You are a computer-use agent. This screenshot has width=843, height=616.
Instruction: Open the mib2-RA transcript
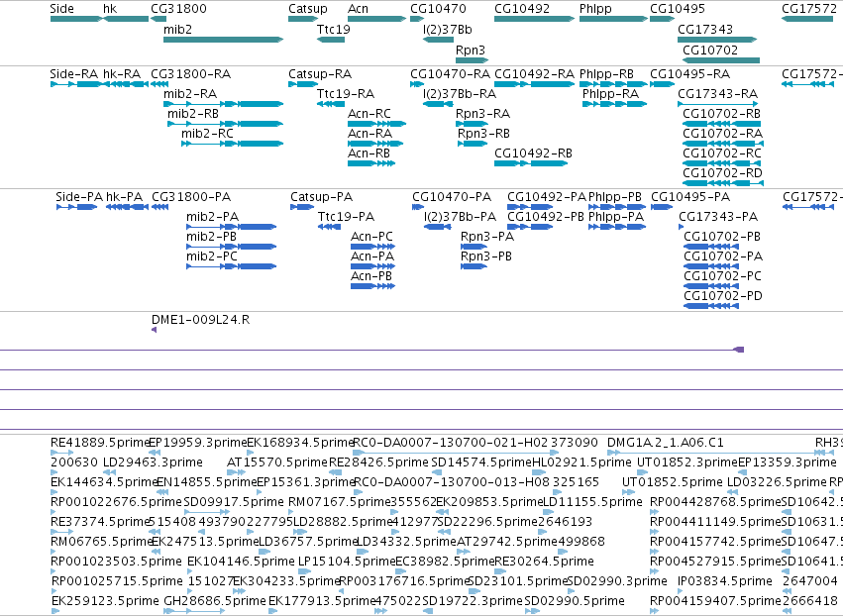pyautogui.click(x=223, y=104)
